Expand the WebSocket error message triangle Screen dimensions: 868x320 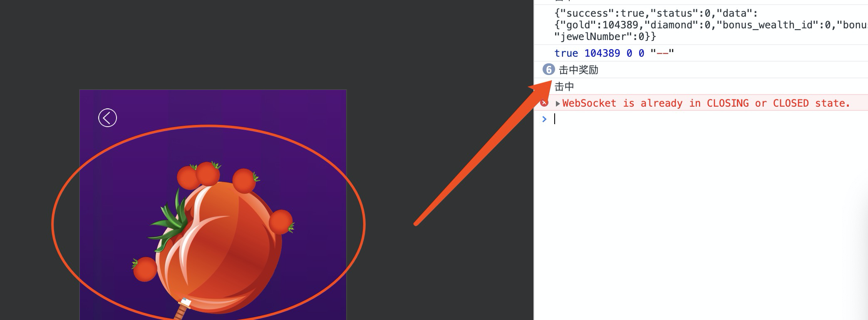pos(558,103)
